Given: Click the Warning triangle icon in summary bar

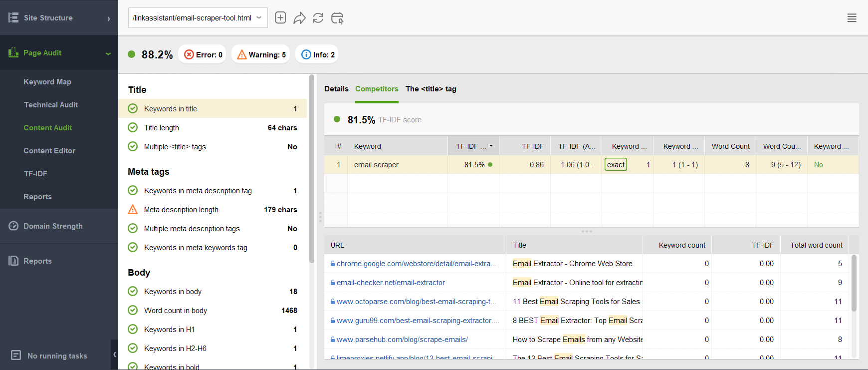Looking at the screenshot, I should click(242, 54).
